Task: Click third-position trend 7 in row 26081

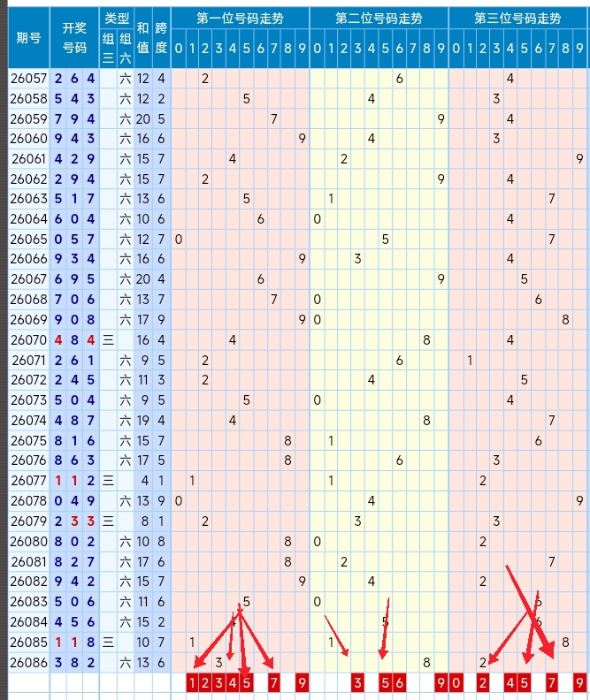Action: pyautogui.click(x=552, y=561)
